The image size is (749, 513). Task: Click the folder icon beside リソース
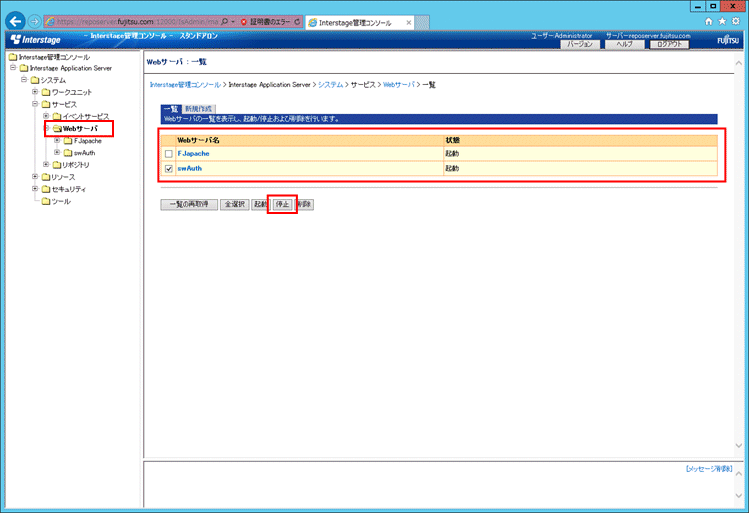coord(46,177)
